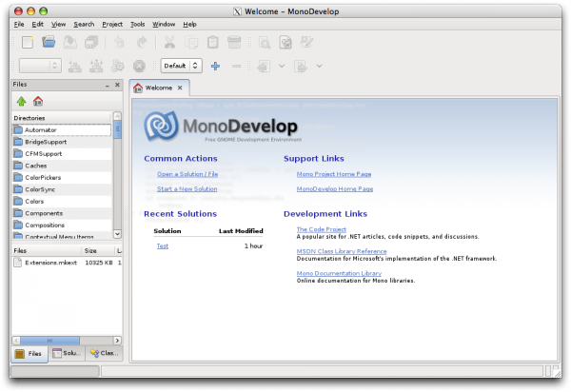Click the Size column header
The height and width of the screenshot is (392, 571).
pyautogui.click(x=97, y=251)
